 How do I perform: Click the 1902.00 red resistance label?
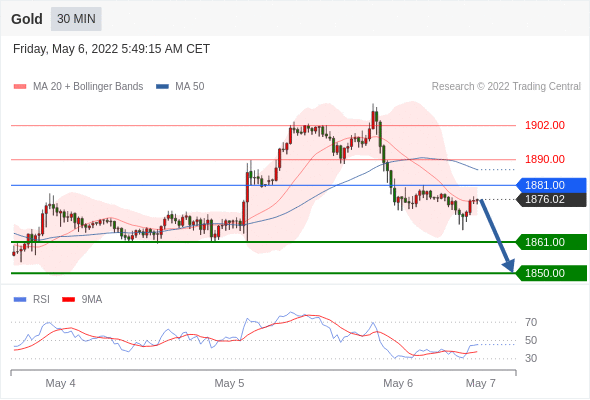click(x=545, y=125)
